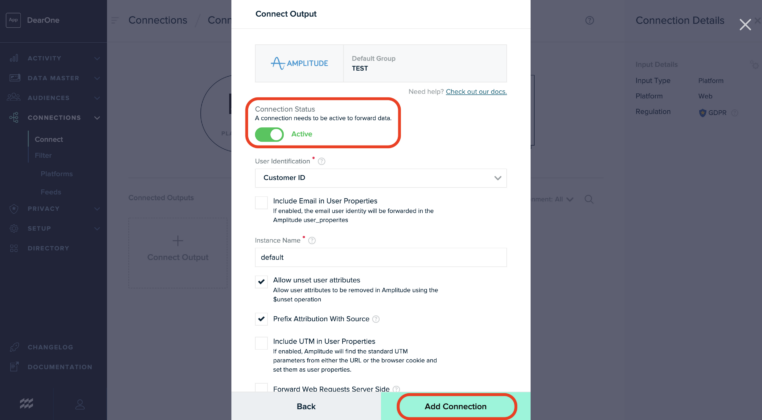Uncheck Prefix Attribution With Source

261,319
